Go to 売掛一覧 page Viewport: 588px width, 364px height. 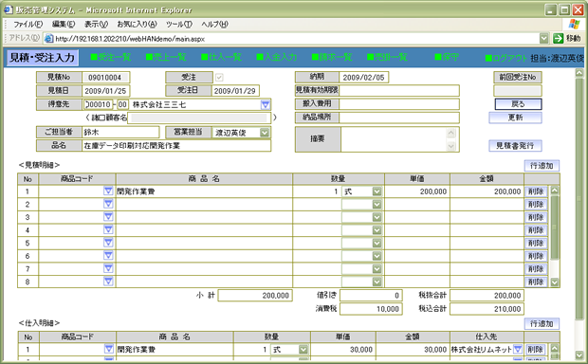[x=387, y=58]
